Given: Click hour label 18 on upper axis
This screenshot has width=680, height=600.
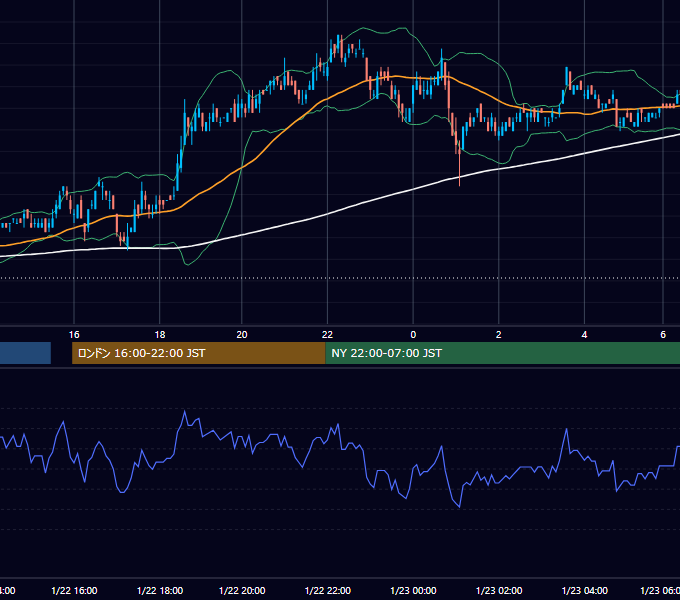Looking at the screenshot, I should point(160,334).
